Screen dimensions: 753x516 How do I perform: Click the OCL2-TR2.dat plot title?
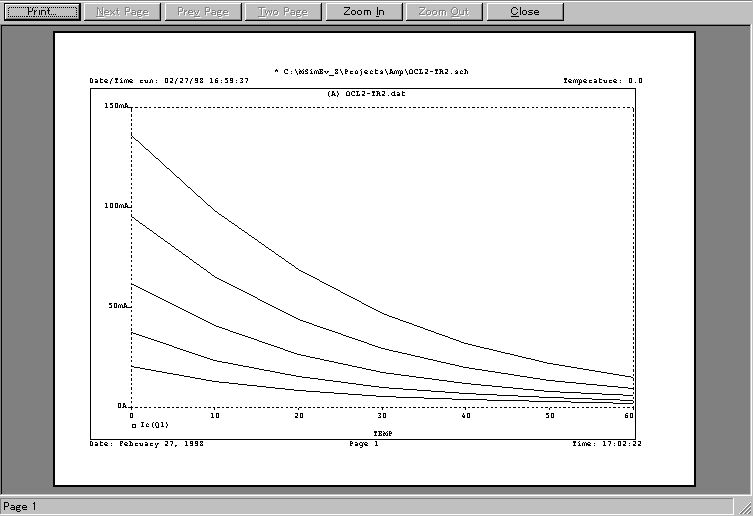click(367, 94)
